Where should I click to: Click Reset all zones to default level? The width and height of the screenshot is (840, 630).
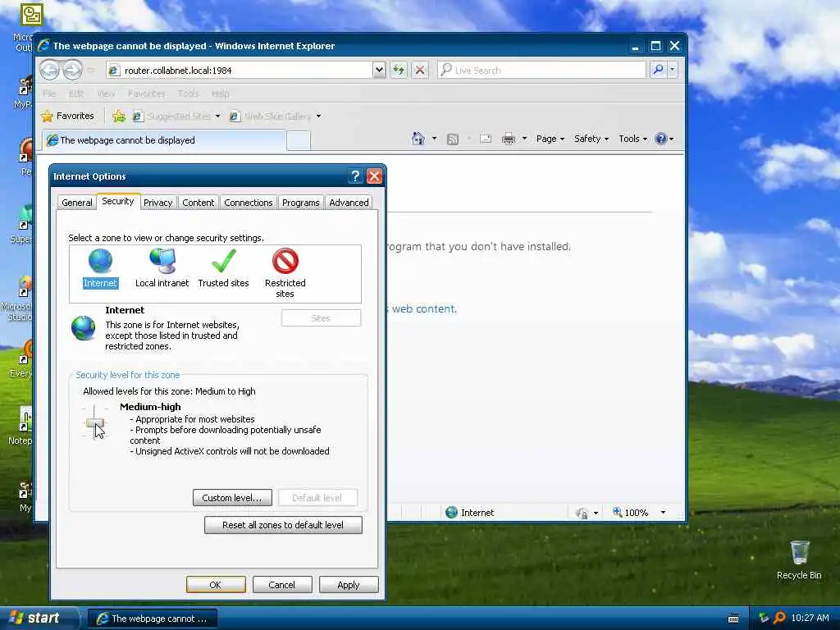[x=283, y=525]
